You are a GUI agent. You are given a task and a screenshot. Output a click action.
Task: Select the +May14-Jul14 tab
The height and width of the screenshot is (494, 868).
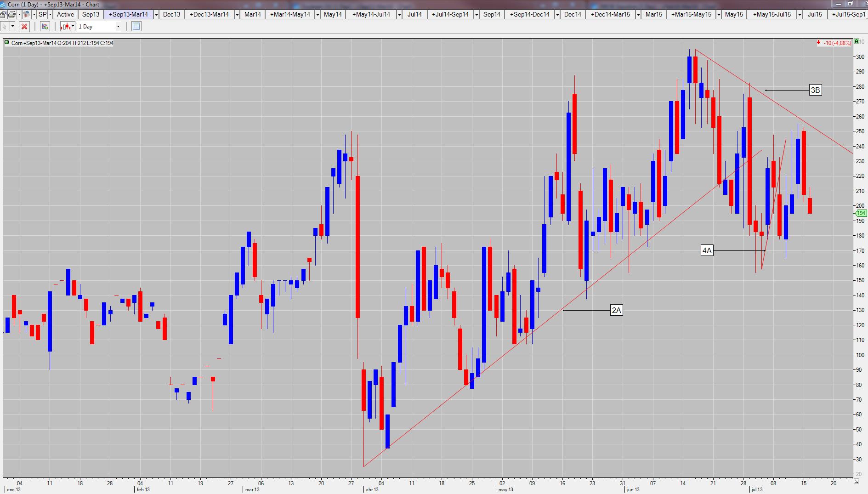pos(371,14)
